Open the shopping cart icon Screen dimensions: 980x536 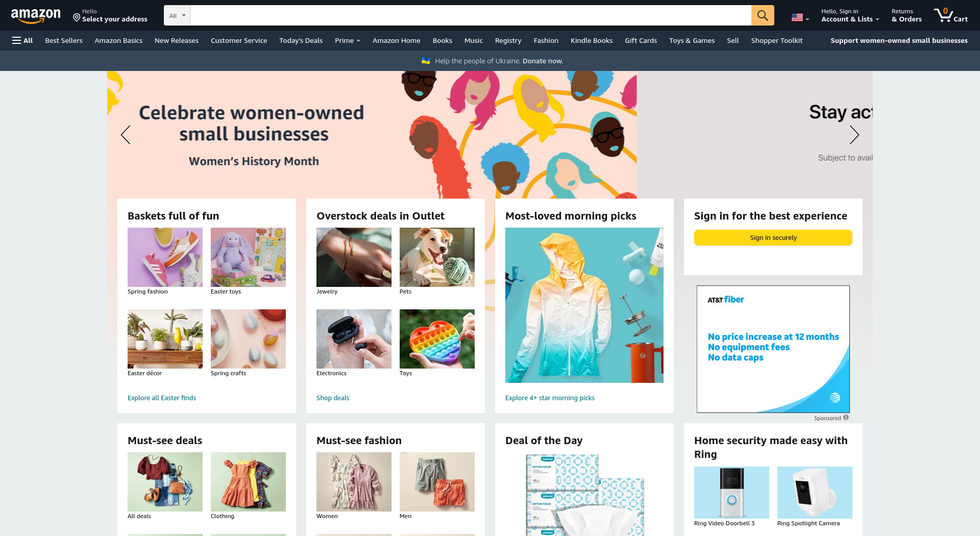pyautogui.click(x=950, y=15)
